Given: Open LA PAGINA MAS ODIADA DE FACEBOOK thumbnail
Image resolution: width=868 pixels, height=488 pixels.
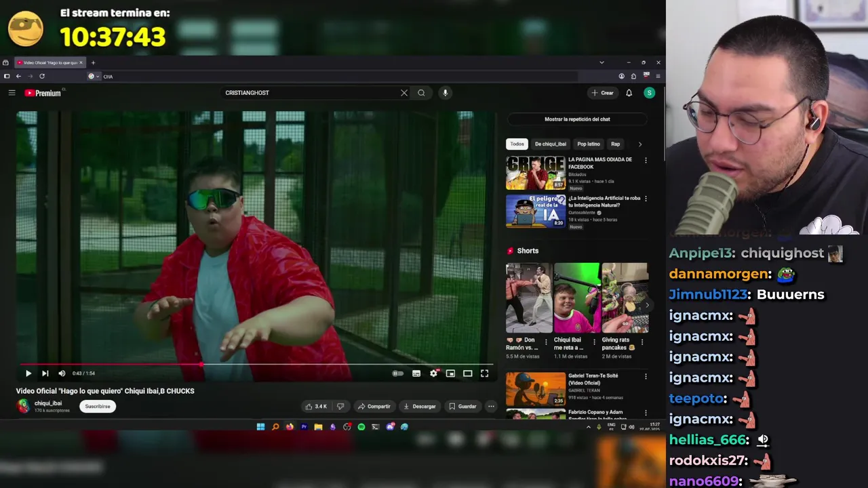Looking at the screenshot, I should [x=535, y=173].
